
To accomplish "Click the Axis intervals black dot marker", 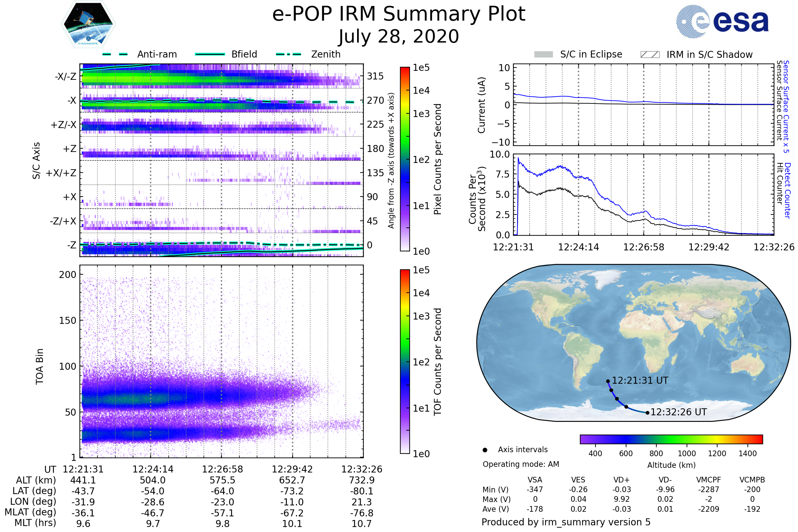I will [x=485, y=450].
